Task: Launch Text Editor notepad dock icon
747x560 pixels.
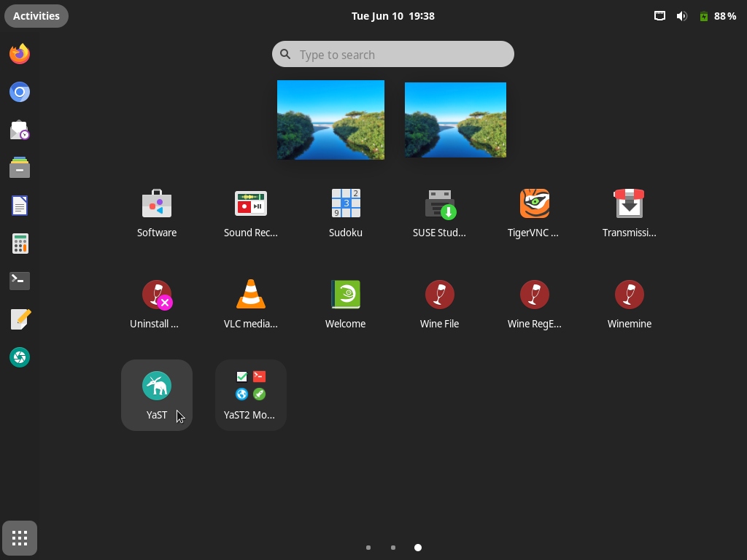Action: [x=20, y=319]
